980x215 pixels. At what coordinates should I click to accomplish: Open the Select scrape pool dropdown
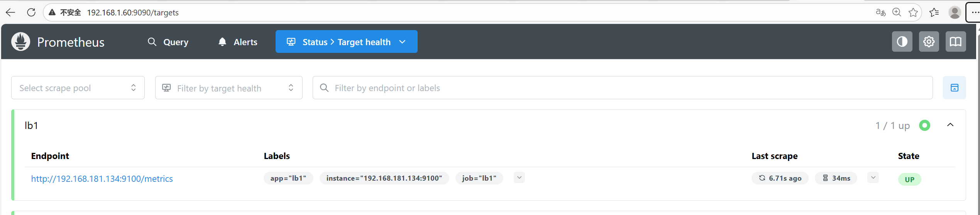[78, 88]
